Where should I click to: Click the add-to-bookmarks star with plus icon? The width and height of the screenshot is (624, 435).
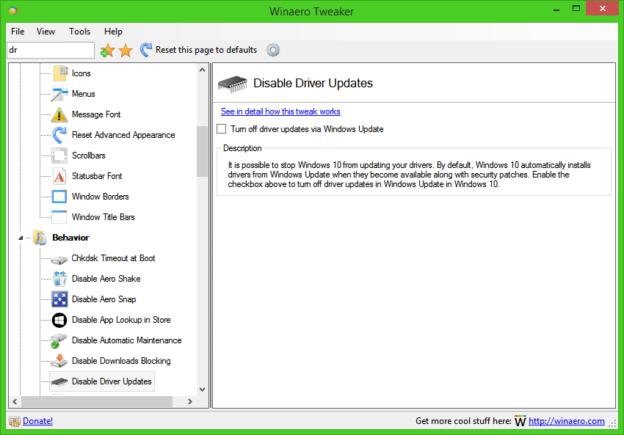107,50
